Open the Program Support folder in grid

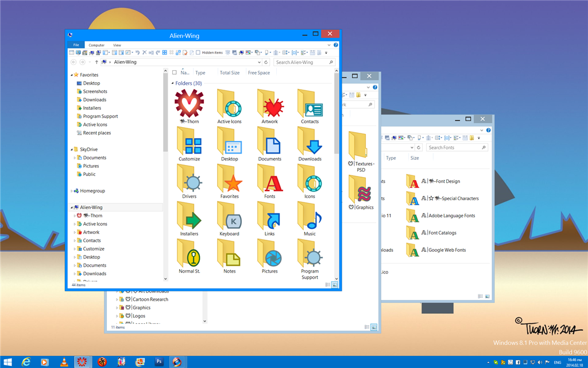coord(310,253)
